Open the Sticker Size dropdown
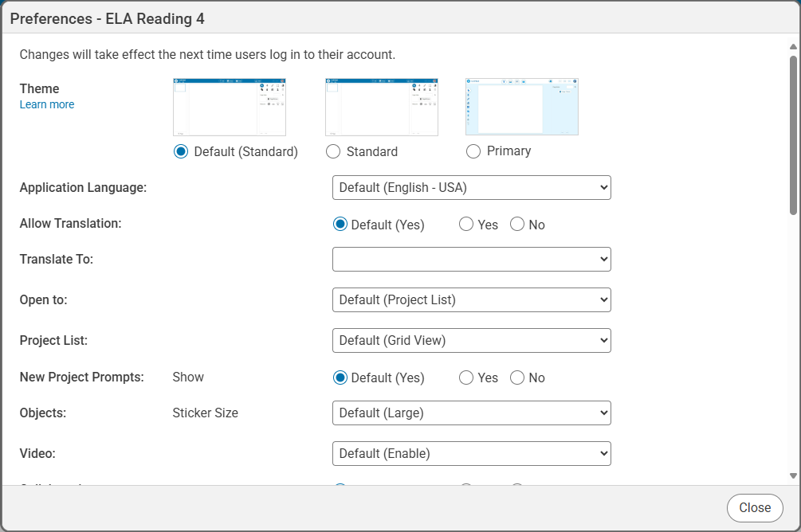The width and height of the screenshot is (801, 532). click(x=471, y=413)
